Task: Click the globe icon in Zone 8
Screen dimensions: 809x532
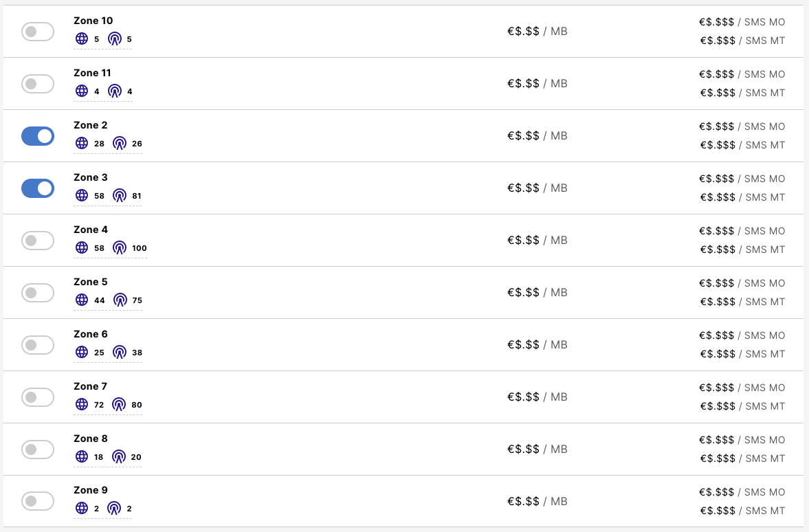Action: pos(82,457)
